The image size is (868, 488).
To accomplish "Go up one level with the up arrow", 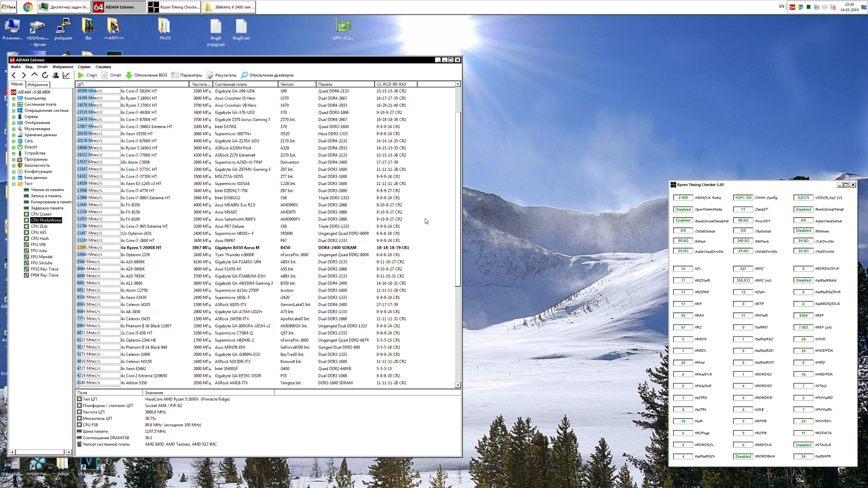I will point(35,75).
